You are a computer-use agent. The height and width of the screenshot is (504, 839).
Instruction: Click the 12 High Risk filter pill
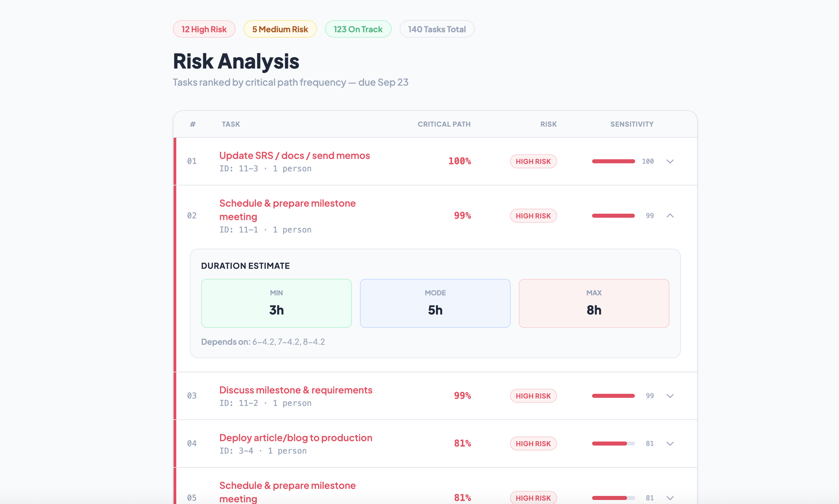pyautogui.click(x=204, y=29)
